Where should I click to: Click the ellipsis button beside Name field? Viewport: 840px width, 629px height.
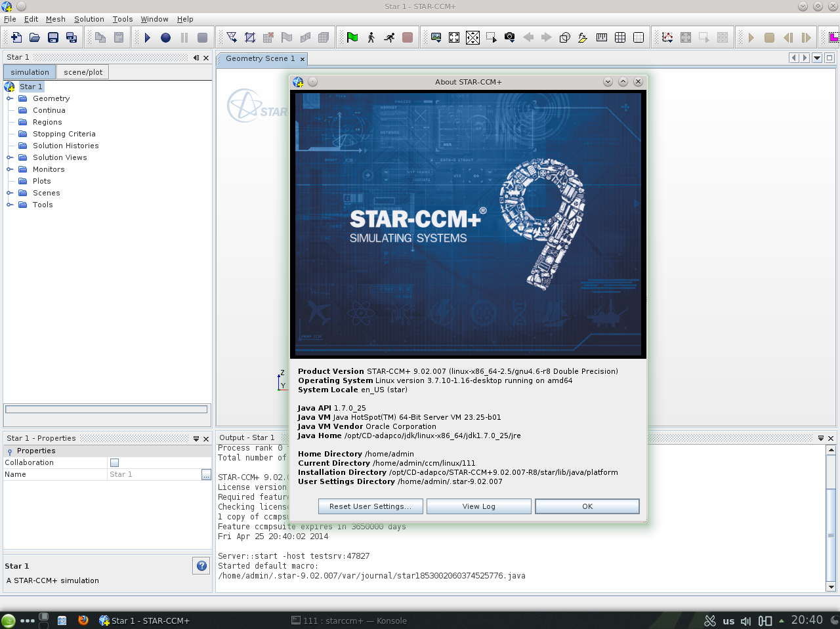206,474
